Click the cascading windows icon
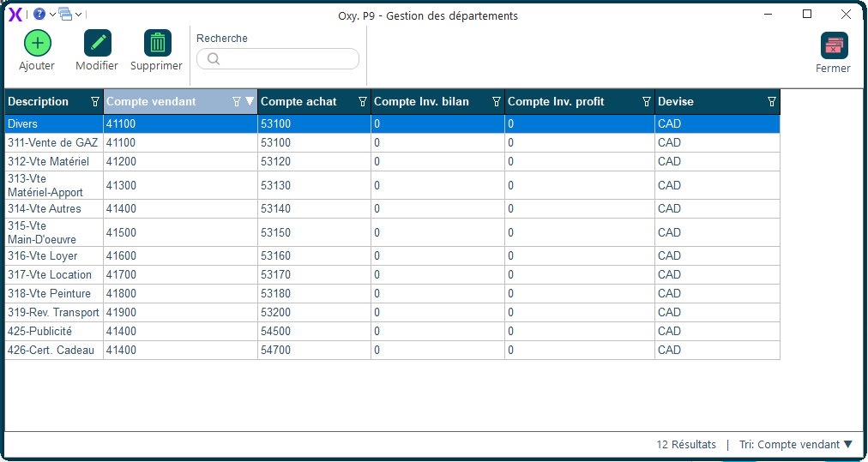 point(65,15)
